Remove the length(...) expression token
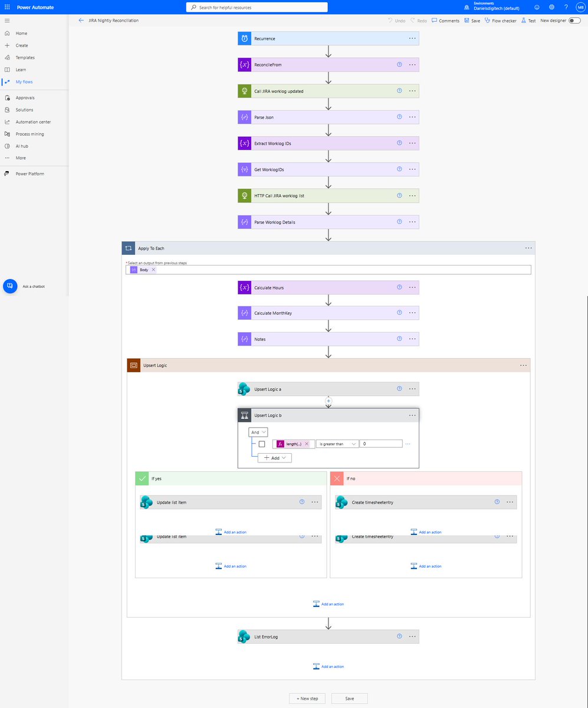Image resolution: width=588 pixels, height=708 pixels. pos(307,444)
